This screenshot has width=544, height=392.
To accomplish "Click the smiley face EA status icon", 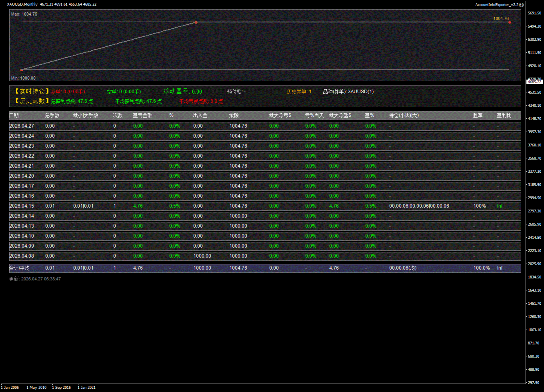I will 521,4.
